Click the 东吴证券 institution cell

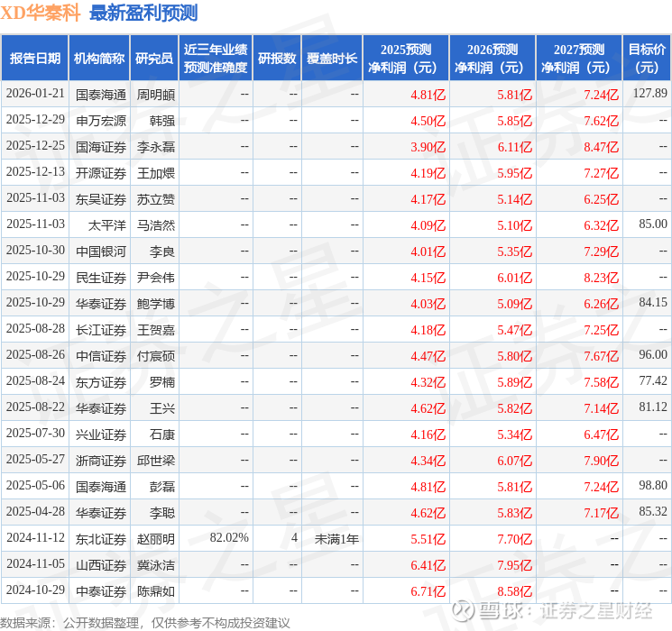[x=101, y=199]
